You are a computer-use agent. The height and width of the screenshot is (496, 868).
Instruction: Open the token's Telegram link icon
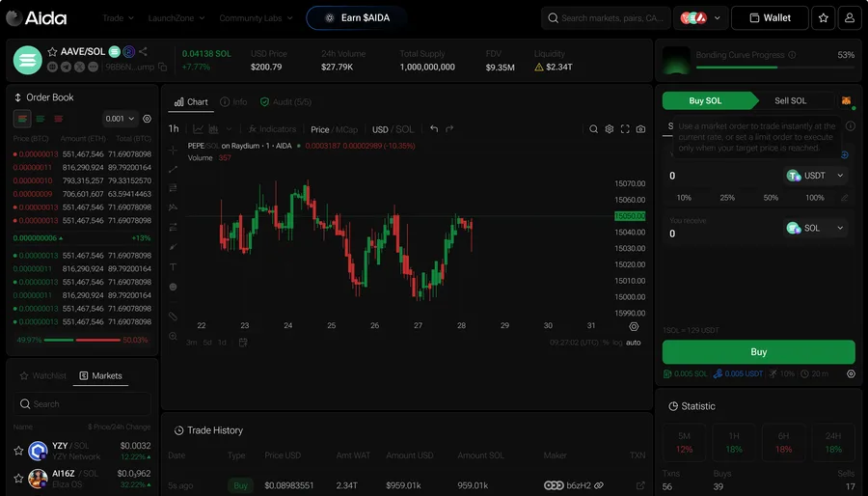[x=66, y=67]
